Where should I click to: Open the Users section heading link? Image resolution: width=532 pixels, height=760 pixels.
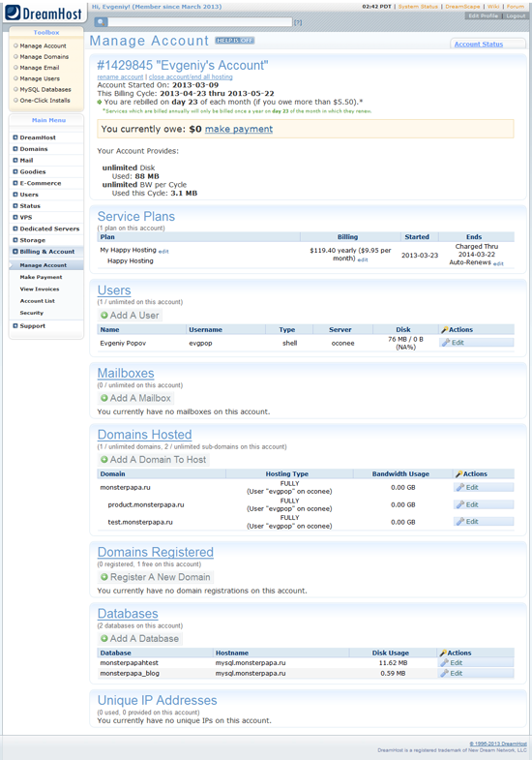pyautogui.click(x=114, y=290)
